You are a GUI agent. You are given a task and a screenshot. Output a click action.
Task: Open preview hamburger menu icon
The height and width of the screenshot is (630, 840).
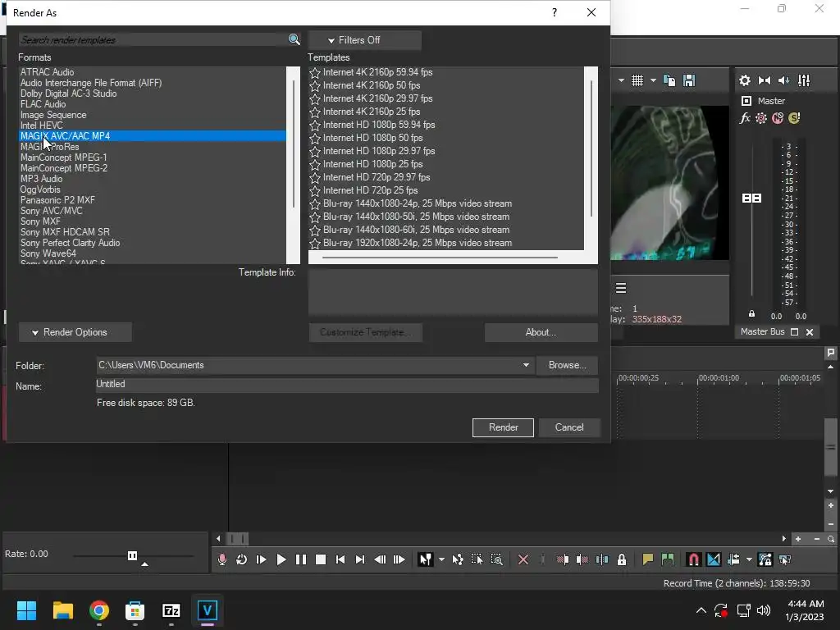coord(621,288)
